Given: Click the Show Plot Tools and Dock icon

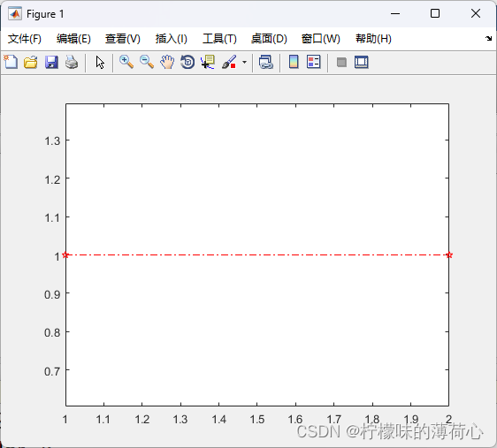Looking at the screenshot, I should [x=362, y=62].
